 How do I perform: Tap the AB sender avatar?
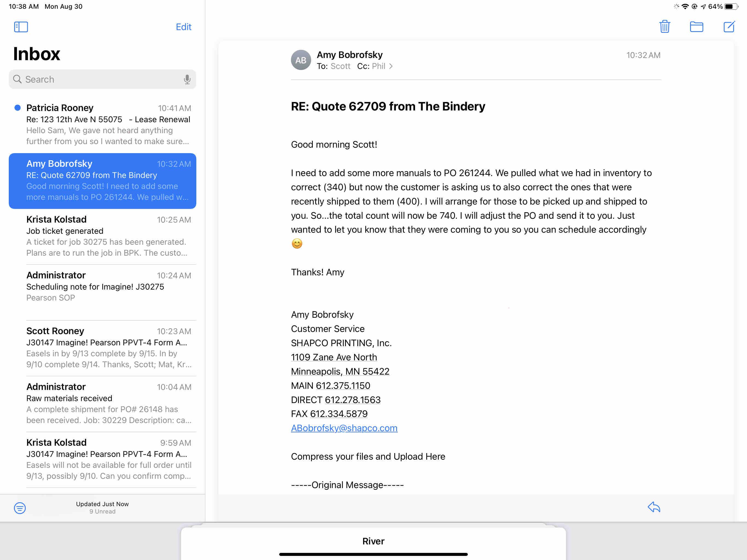pyautogui.click(x=300, y=60)
